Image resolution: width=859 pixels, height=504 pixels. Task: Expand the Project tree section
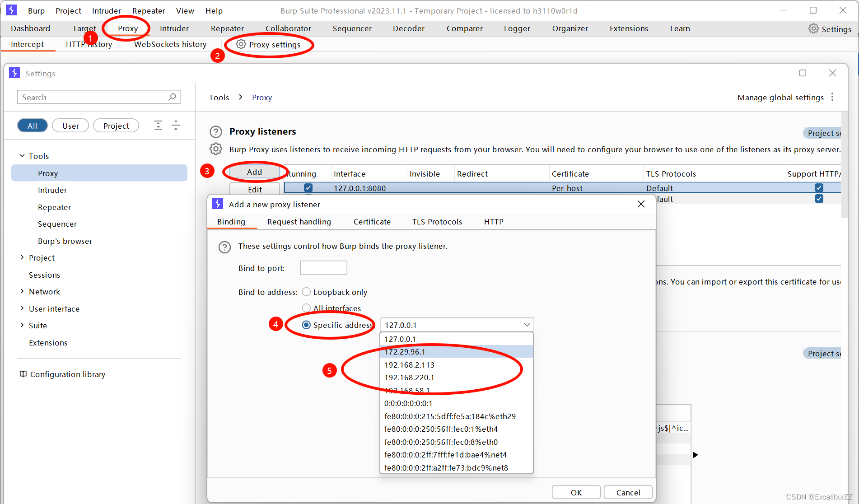[22, 257]
